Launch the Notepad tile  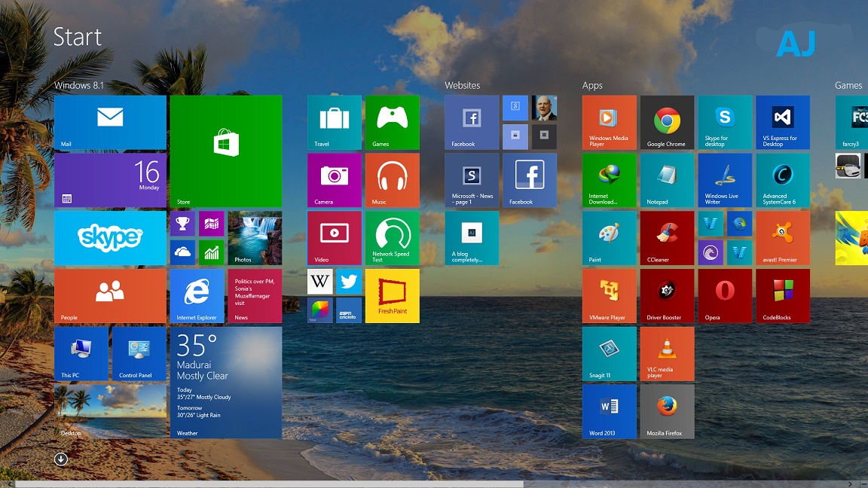point(667,181)
